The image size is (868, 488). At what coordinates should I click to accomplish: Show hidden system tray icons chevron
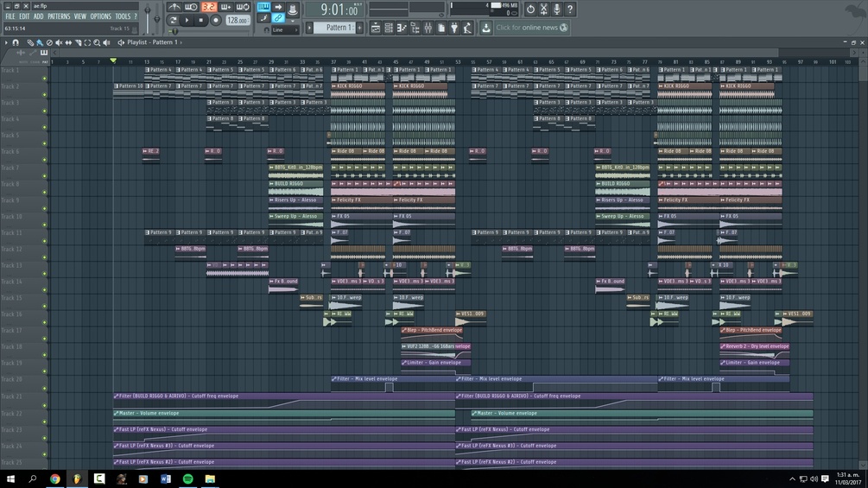coord(792,478)
